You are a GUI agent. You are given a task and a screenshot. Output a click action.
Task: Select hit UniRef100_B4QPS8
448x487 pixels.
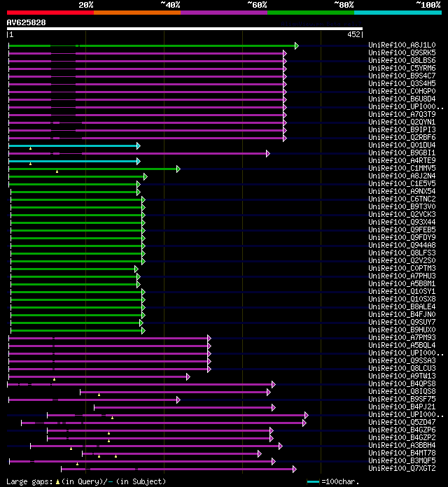click(402, 384)
